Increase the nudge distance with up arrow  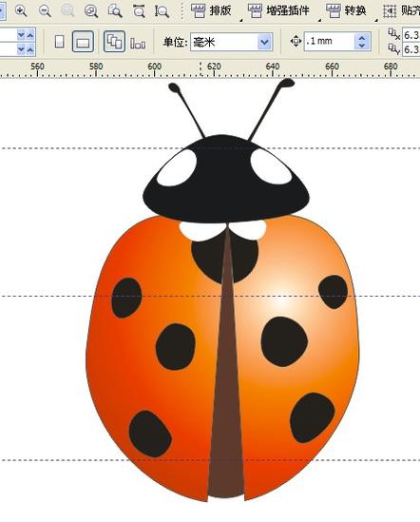[x=362, y=38]
